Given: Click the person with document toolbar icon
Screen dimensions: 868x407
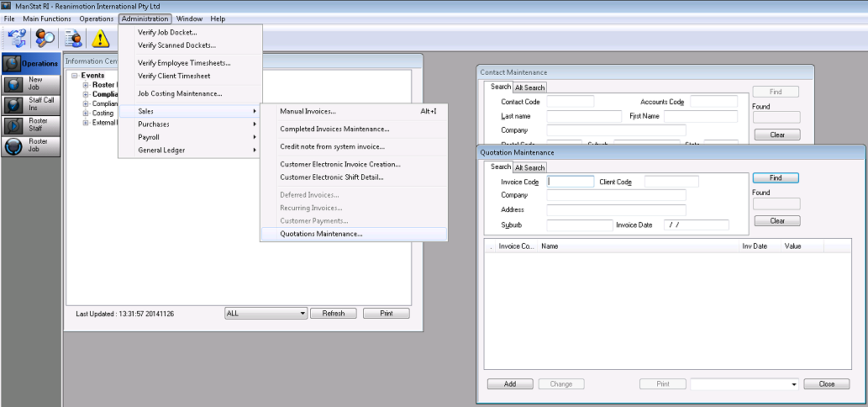Looking at the screenshot, I should point(74,38).
